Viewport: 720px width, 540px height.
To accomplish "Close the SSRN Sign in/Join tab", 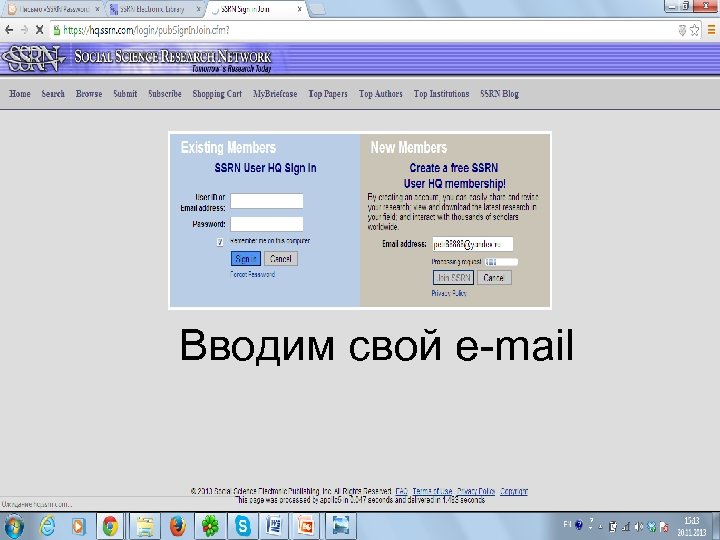I will coord(299,9).
